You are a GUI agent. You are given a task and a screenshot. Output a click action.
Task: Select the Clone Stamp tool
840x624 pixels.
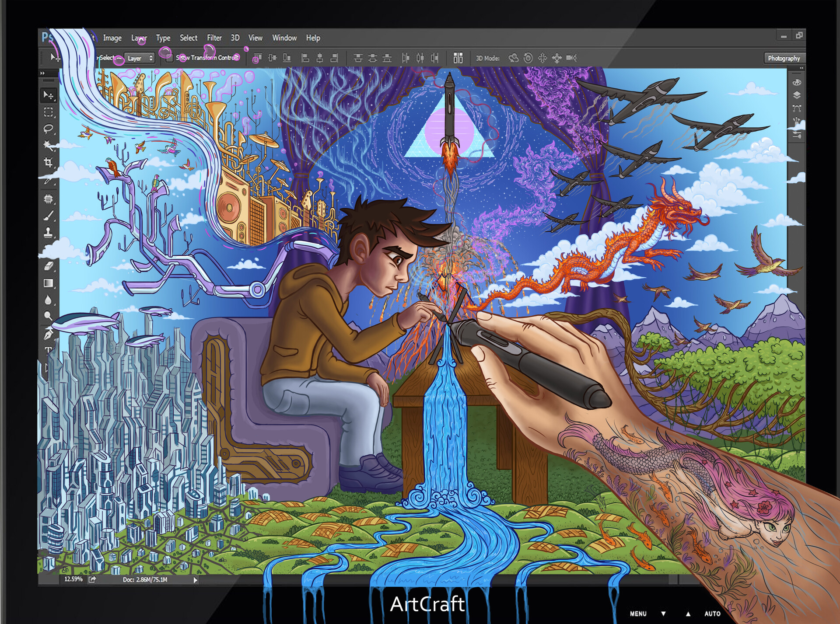tap(48, 232)
